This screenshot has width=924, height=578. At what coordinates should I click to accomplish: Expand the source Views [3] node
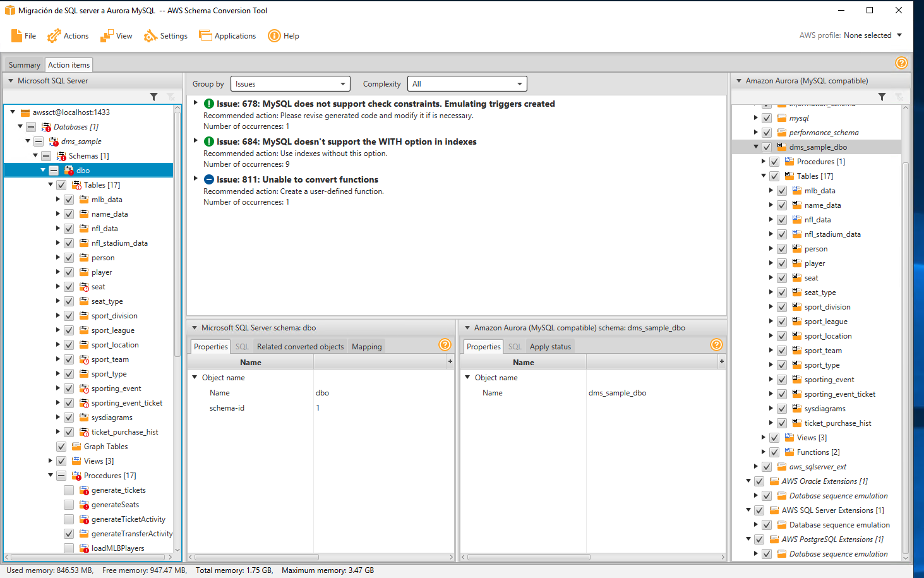click(x=51, y=461)
